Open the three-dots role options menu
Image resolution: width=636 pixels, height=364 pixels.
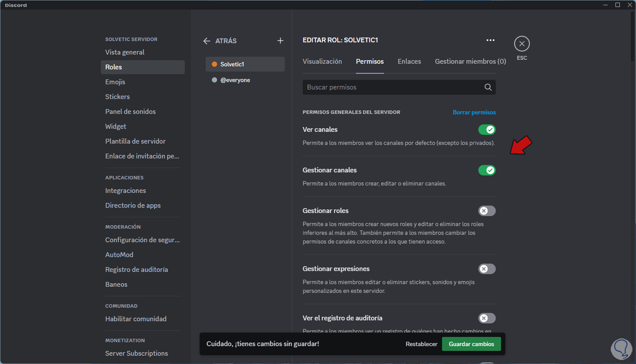pyautogui.click(x=491, y=40)
